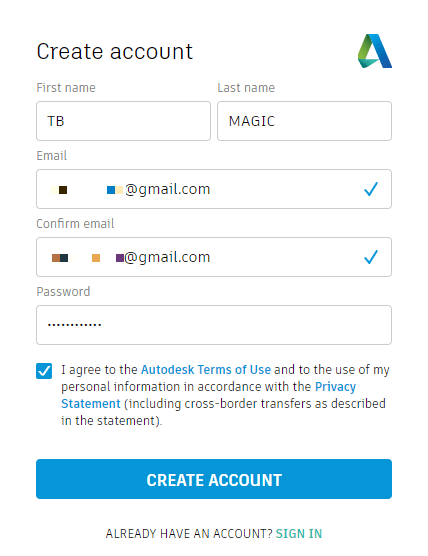Click the First name label
The image size is (428, 556).
point(66,88)
